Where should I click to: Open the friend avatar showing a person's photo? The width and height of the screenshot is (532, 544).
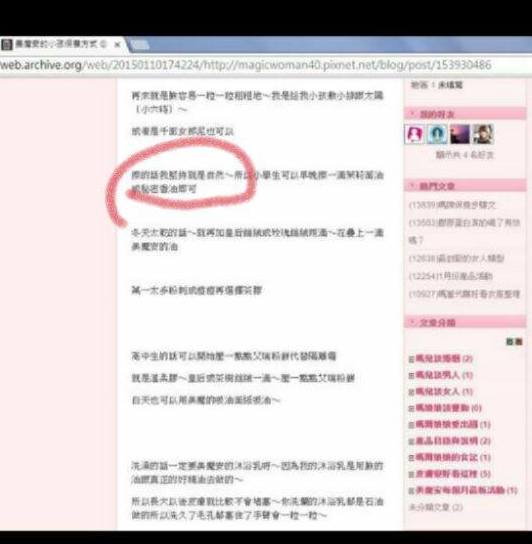pos(483,134)
